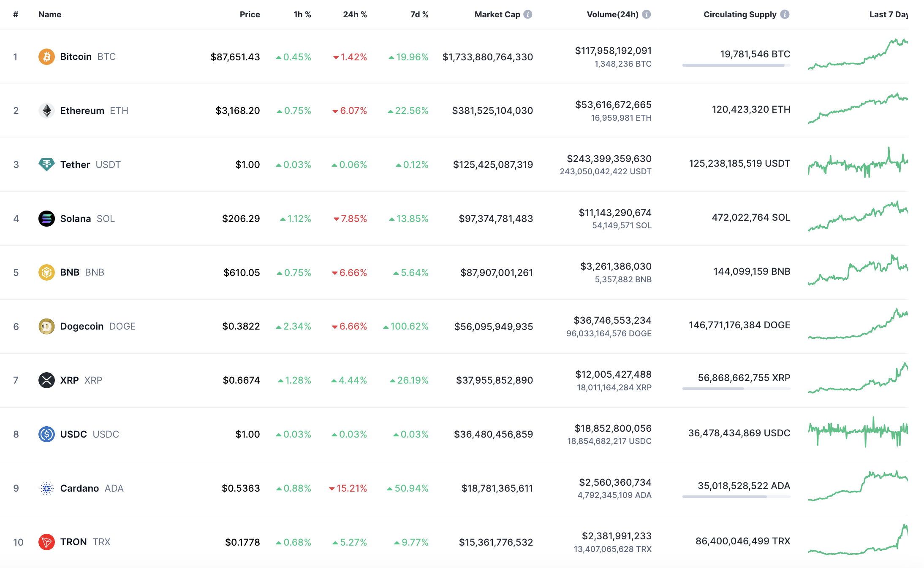Sort by the 24h % column header

click(355, 14)
